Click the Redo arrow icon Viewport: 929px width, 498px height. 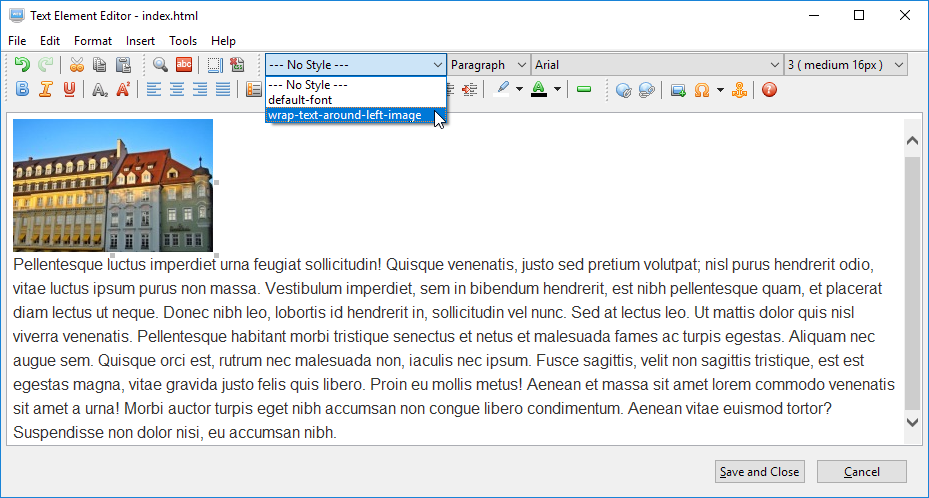46,65
